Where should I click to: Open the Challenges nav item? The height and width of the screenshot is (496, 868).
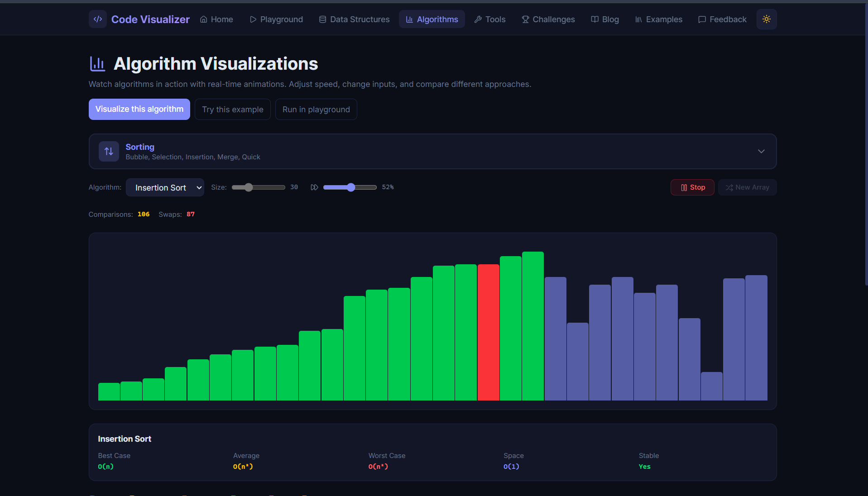pos(548,19)
